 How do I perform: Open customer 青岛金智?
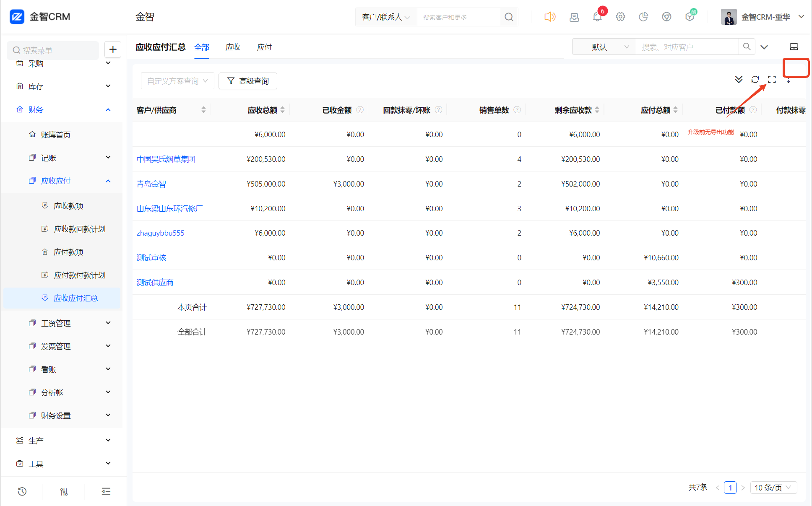point(151,184)
